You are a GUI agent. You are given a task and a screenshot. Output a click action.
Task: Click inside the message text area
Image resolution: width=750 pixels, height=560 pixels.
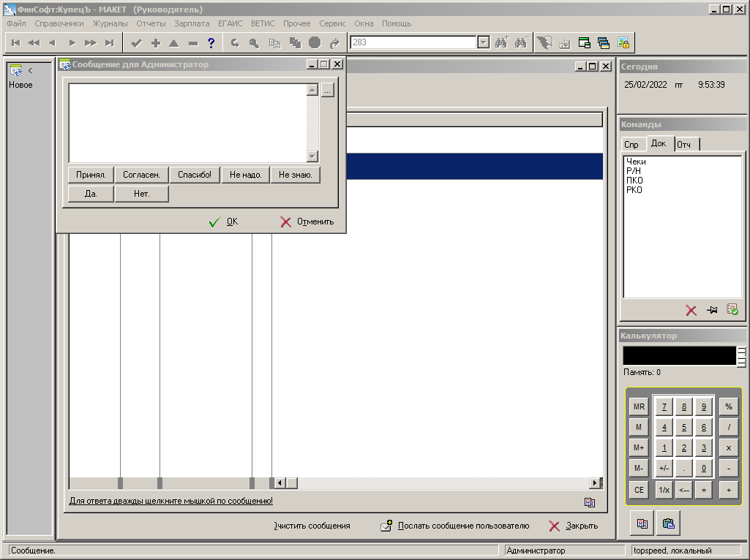pos(187,122)
